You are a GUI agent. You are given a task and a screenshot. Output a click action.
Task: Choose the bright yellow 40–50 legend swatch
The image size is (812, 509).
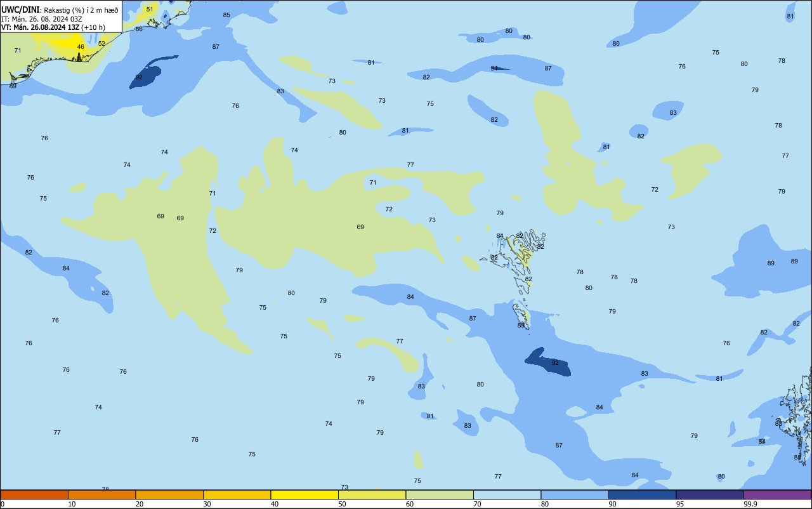304,494
